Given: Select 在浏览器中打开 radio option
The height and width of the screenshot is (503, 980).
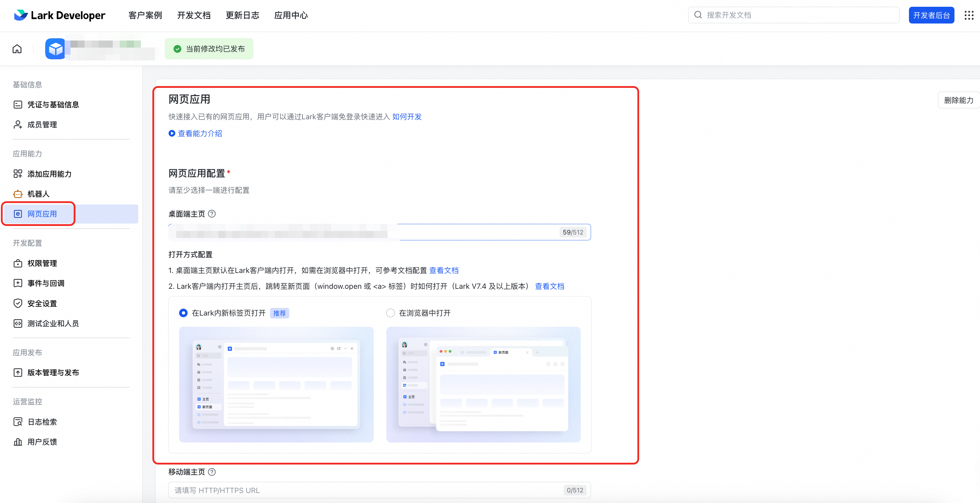Looking at the screenshot, I should [390, 313].
